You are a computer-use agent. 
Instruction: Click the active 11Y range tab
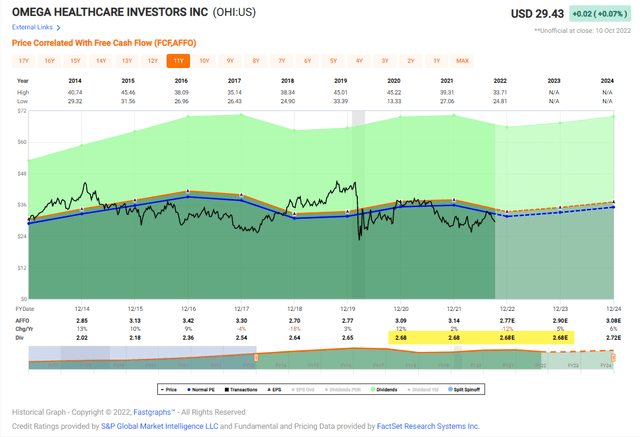pos(178,61)
